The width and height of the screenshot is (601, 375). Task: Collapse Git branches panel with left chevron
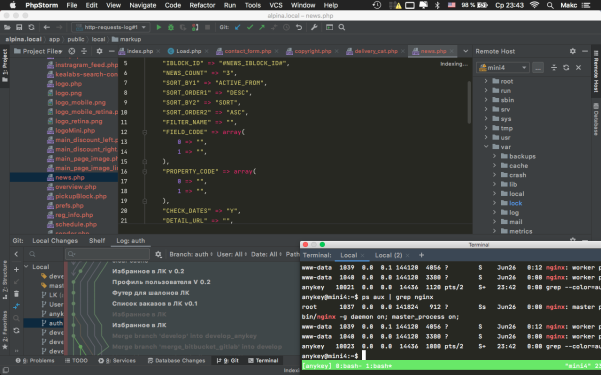[16, 254]
